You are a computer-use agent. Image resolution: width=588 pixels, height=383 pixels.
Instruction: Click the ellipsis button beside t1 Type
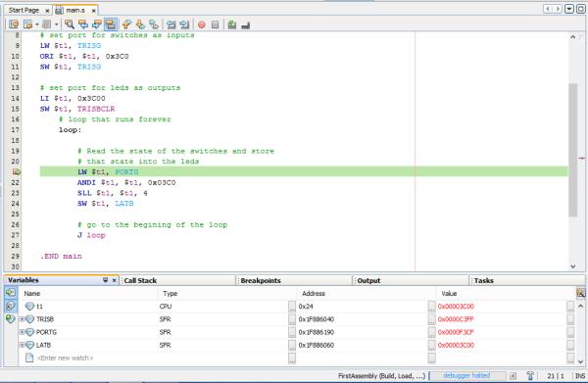[x=292, y=307]
